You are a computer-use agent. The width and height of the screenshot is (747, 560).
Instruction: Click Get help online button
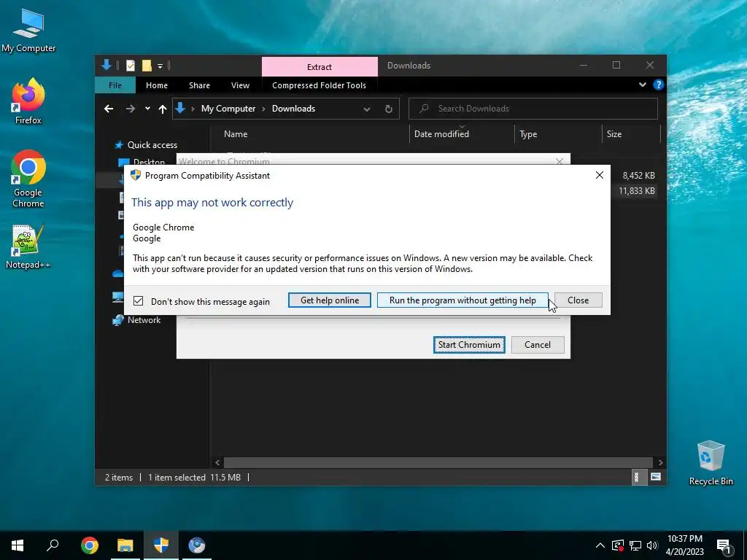(x=330, y=300)
